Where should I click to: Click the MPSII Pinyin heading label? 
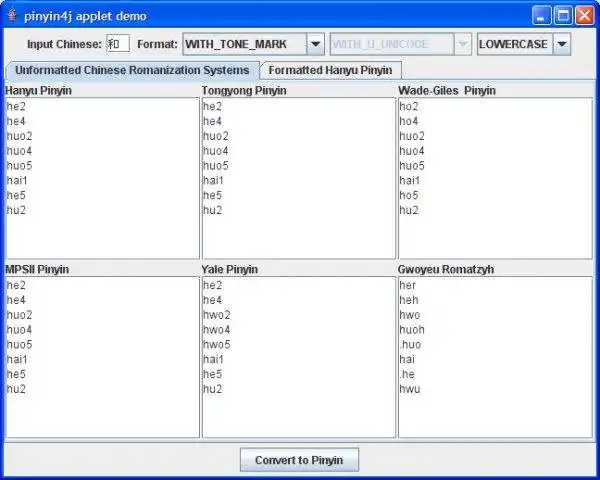37,269
